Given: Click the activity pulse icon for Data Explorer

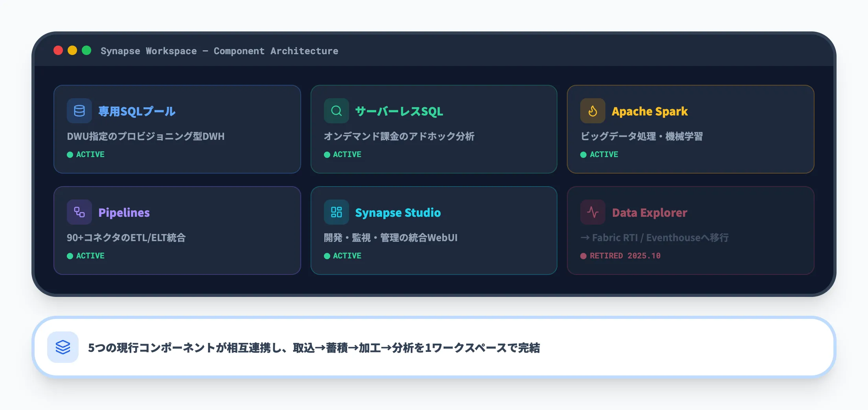Looking at the screenshot, I should click(x=593, y=212).
